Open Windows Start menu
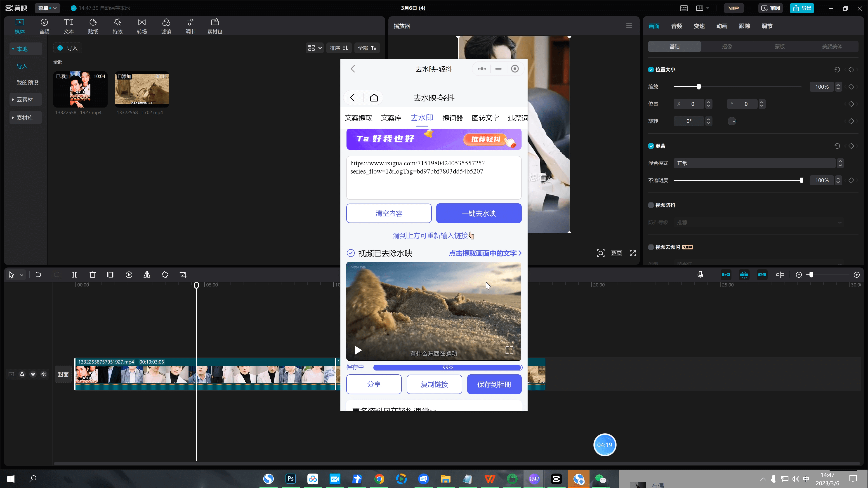This screenshot has width=868, height=488. (11, 479)
